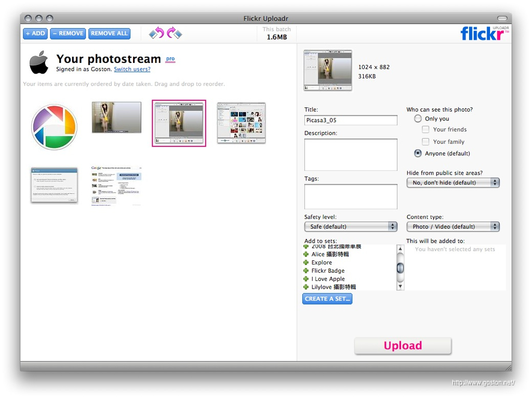This screenshot has height=399, width=532.
Task: Click the I Love Apple set name
Action: 328,278
